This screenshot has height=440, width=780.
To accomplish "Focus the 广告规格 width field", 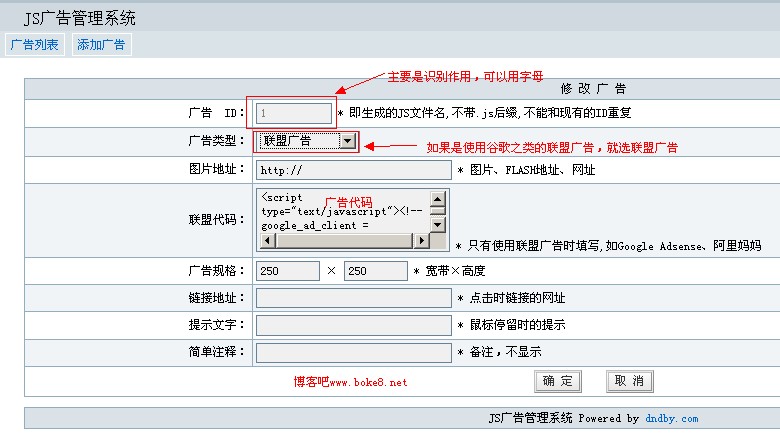I will pyautogui.click(x=288, y=271).
